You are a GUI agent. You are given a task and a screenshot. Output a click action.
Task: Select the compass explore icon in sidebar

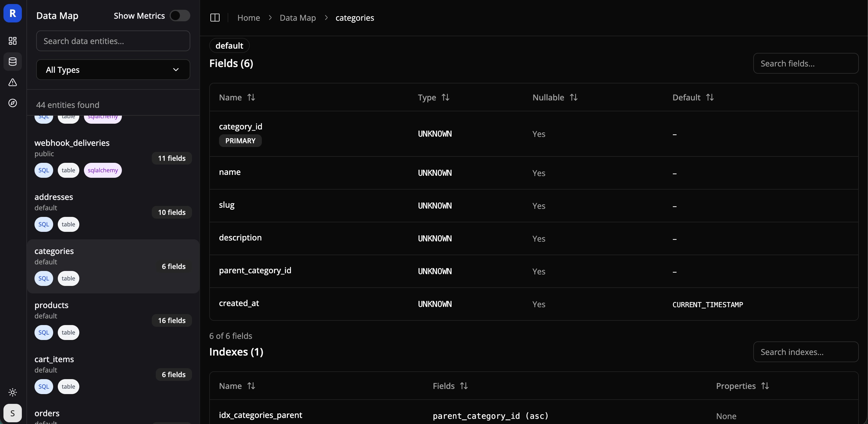(x=12, y=103)
